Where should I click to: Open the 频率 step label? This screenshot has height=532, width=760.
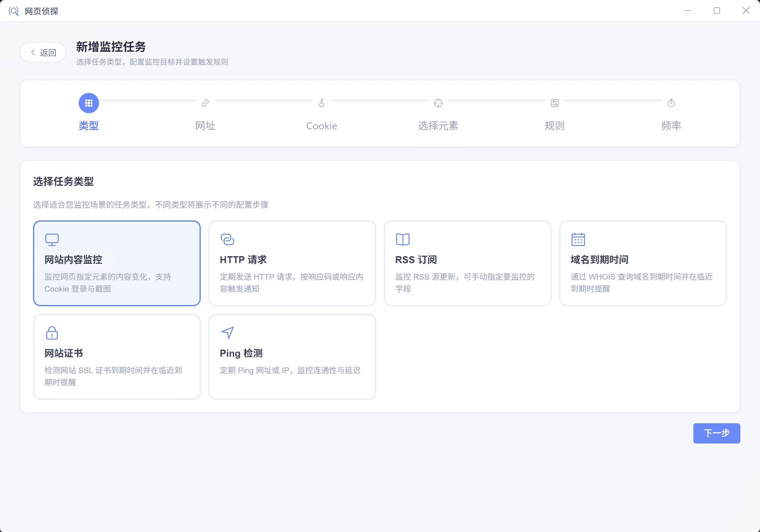point(671,126)
